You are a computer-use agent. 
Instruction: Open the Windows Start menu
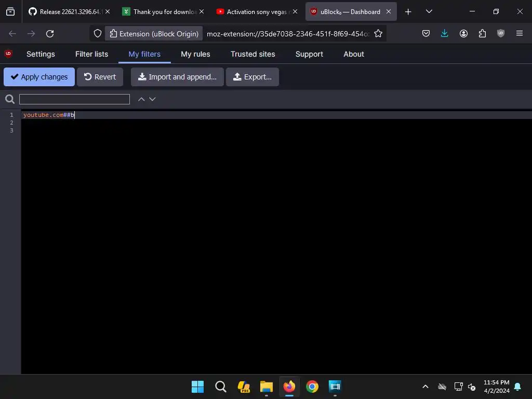(197, 387)
